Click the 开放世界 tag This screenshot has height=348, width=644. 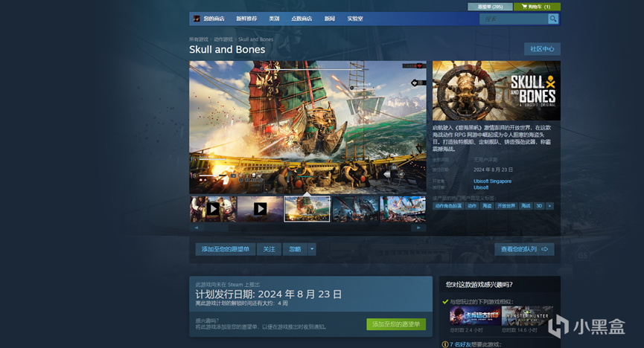[x=506, y=206]
